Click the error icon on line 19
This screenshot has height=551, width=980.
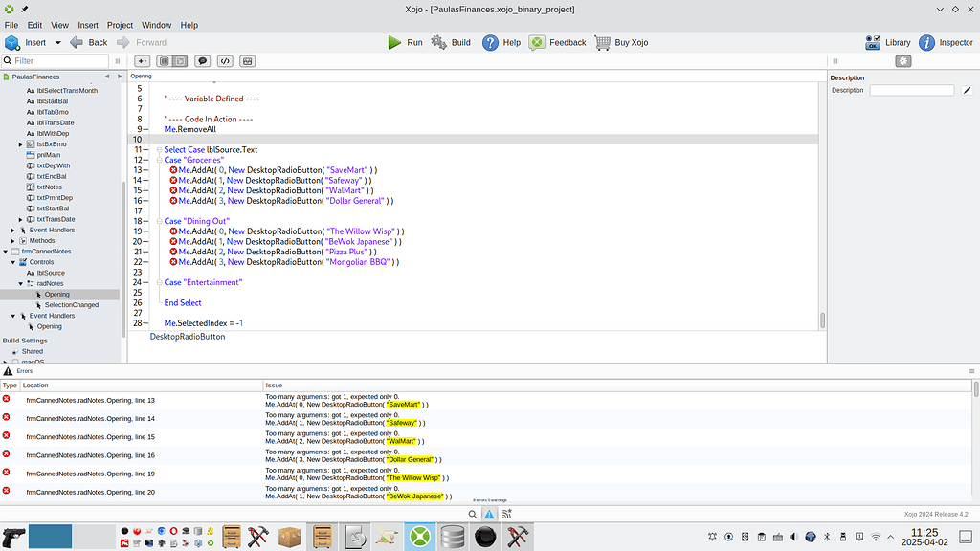pyautogui.click(x=173, y=231)
